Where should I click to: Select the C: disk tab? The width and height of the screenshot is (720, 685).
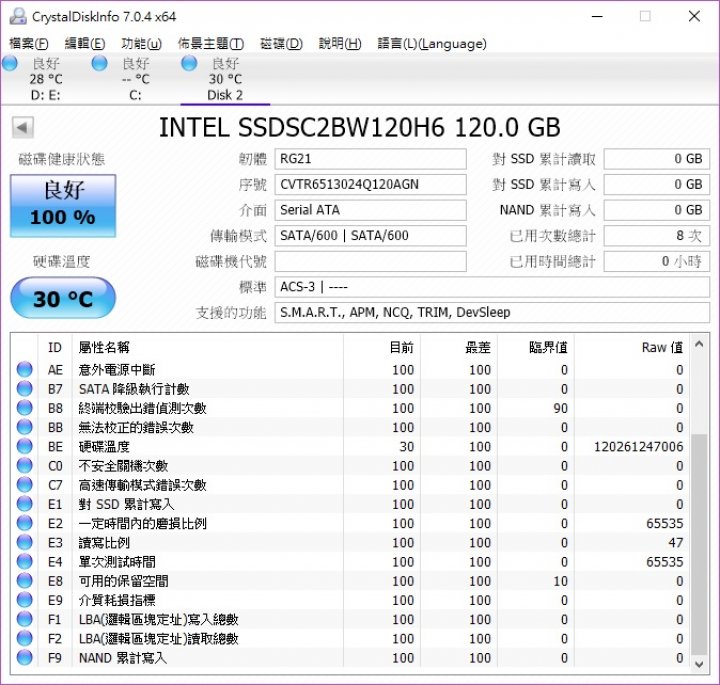[135, 79]
